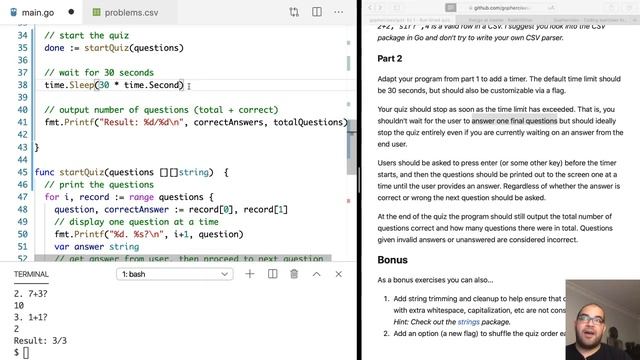
Task: Click the unsaved dot on main.go tab
Action: (x=71, y=12)
